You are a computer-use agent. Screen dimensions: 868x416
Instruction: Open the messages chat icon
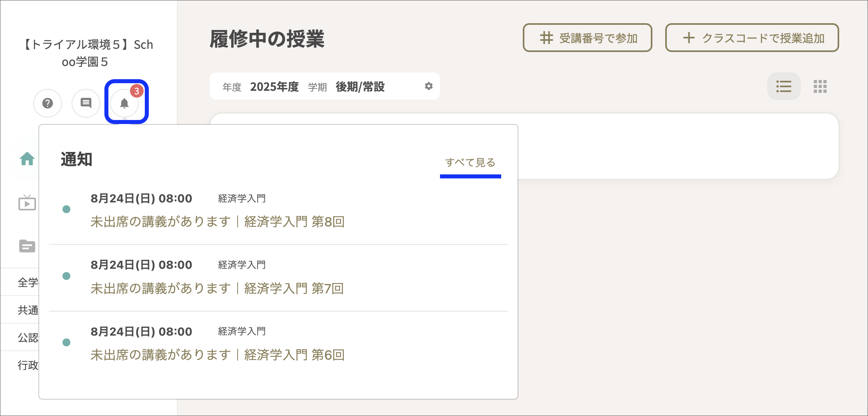click(x=86, y=103)
